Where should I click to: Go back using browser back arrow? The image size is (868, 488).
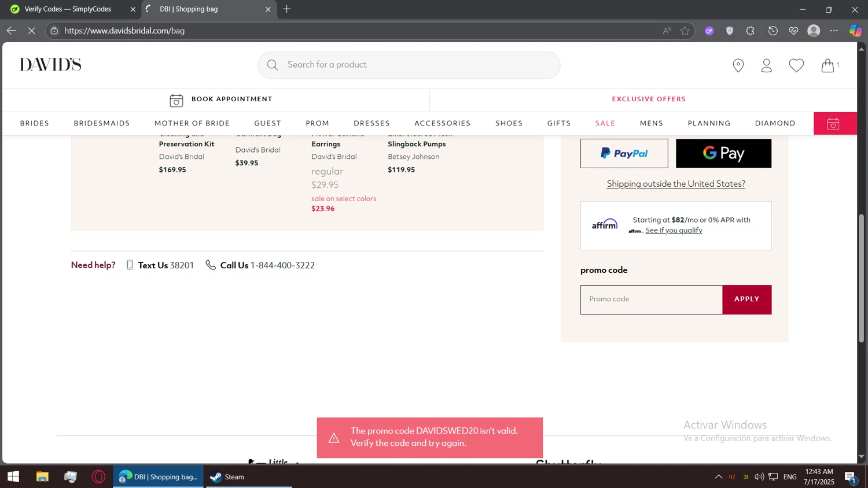[11, 31]
